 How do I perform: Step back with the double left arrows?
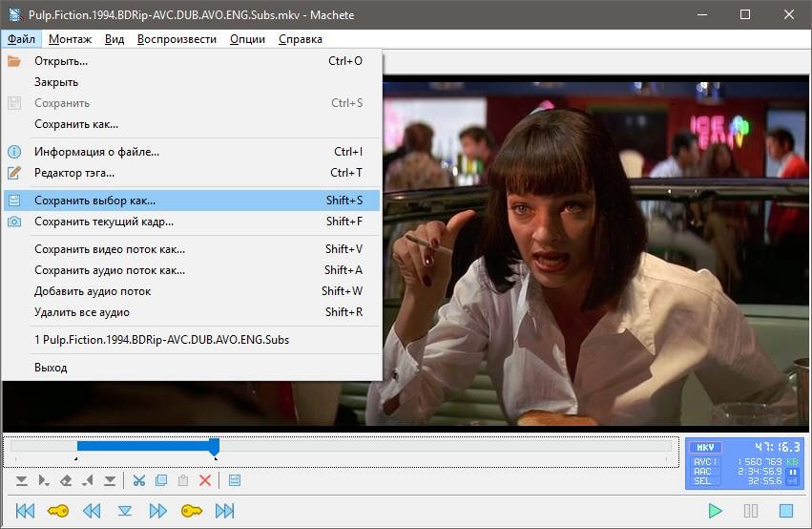pyautogui.click(x=92, y=511)
